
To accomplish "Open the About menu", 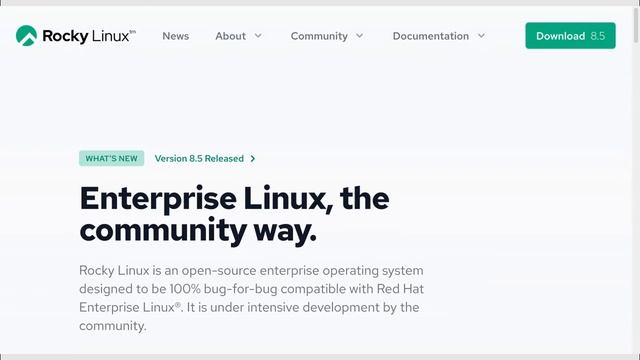I will (231, 36).
